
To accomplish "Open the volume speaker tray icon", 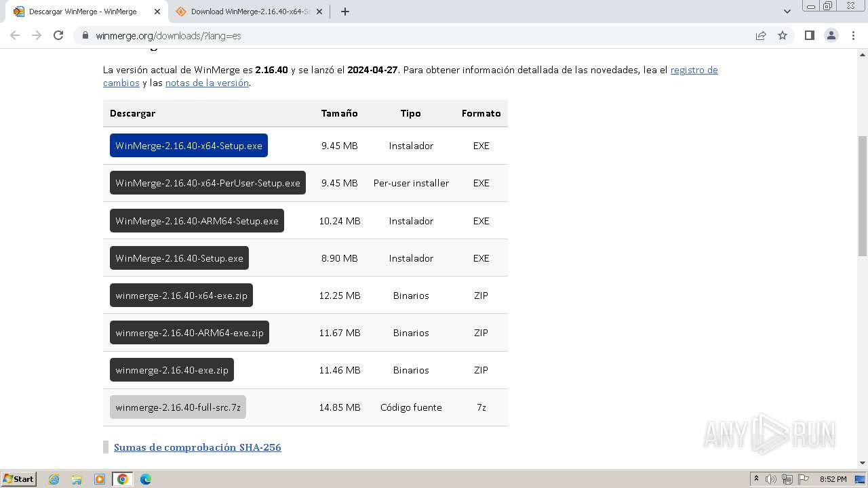I will pyautogui.click(x=770, y=479).
